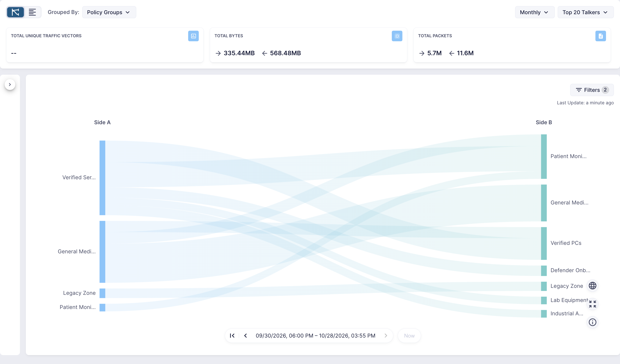Click the Last Update timestamp text
The width and height of the screenshot is (620, 364).
tap(585, 103)
